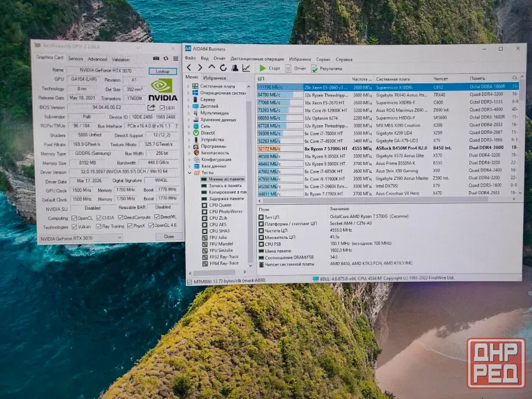Expand the Дисплей tree node

(188, 106)
